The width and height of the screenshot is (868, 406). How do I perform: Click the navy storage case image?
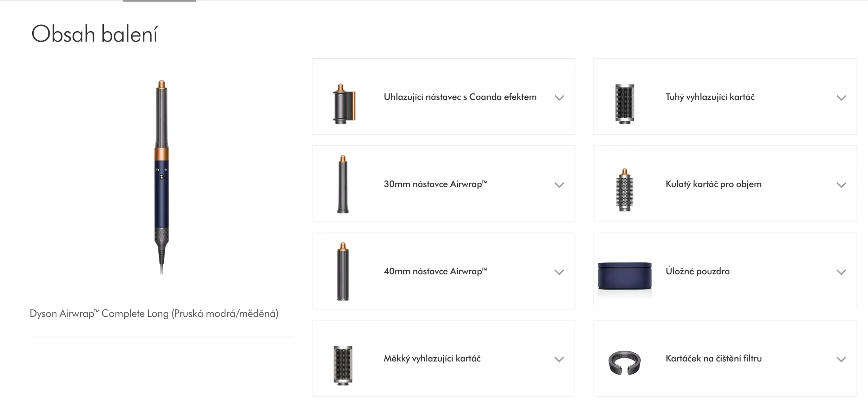point(625,276)
